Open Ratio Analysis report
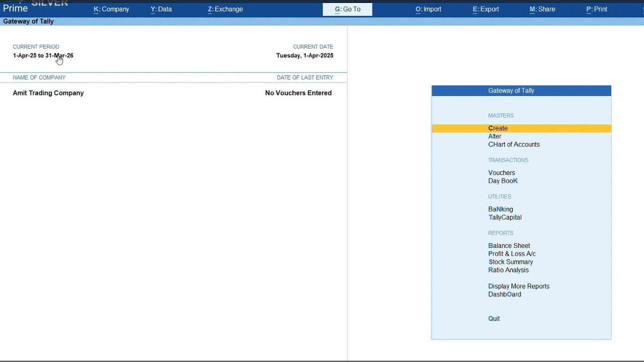This screenshot has width=644, height=362. 508,270
